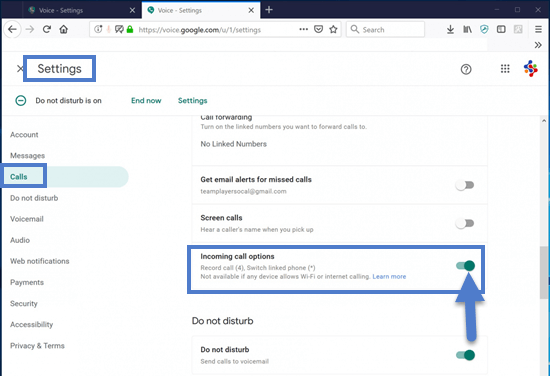Open Privacy & Terms in sidebar
Image resolution: width=550 pixels, height=376 pixels.
(37, 345)
